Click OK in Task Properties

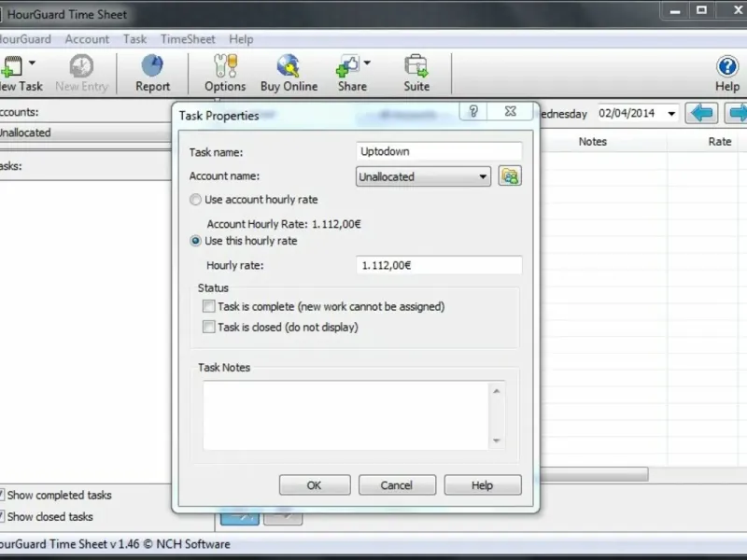(315, 484)
